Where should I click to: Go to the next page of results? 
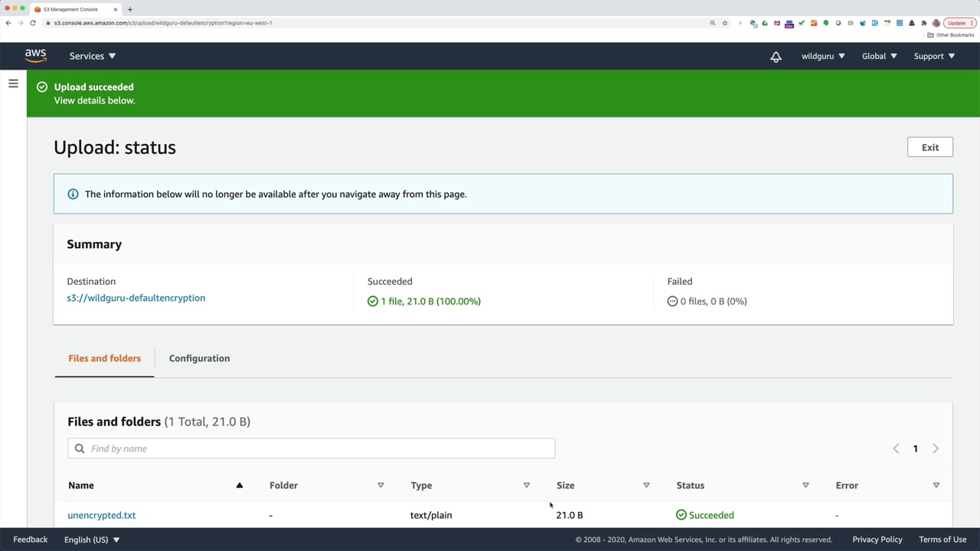(x=935, y=448)
